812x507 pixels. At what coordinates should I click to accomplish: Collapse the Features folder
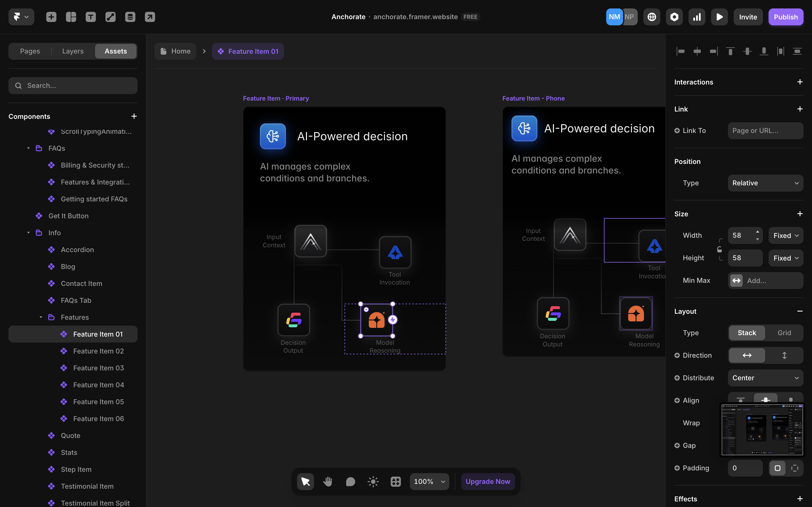pyautogui.click(x=41, y=317)
